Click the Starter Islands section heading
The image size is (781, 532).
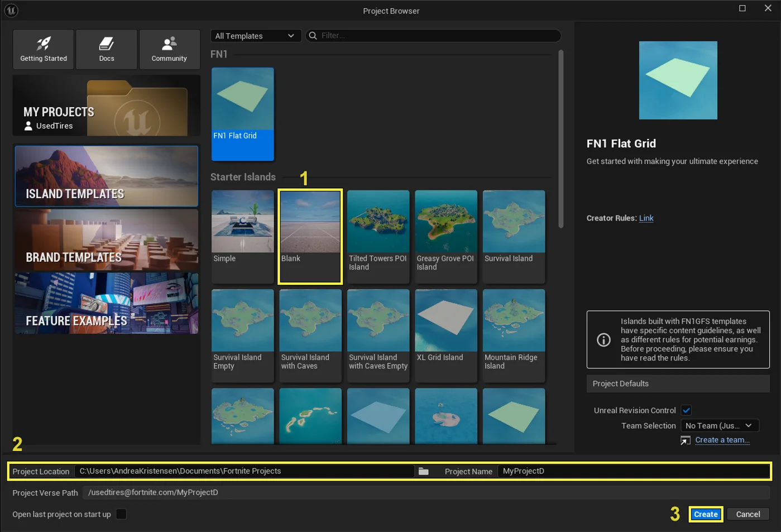click(x=243, y=177)
